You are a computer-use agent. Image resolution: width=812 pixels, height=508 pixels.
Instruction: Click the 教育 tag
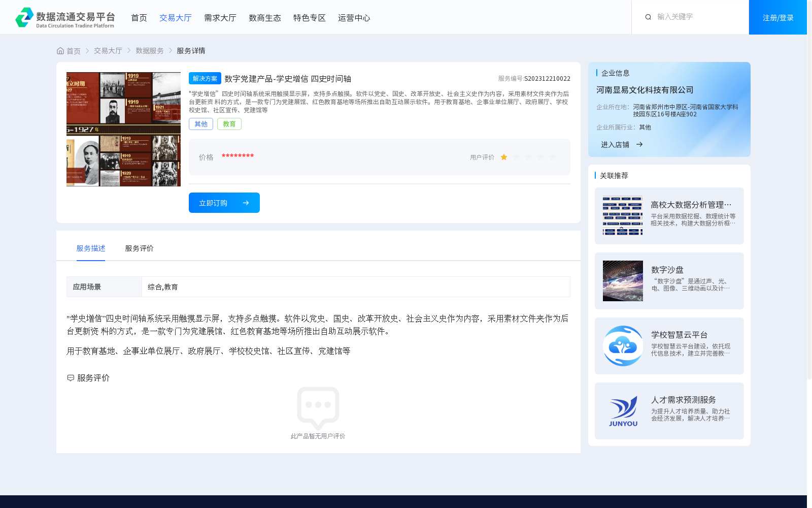pos(229,124)
